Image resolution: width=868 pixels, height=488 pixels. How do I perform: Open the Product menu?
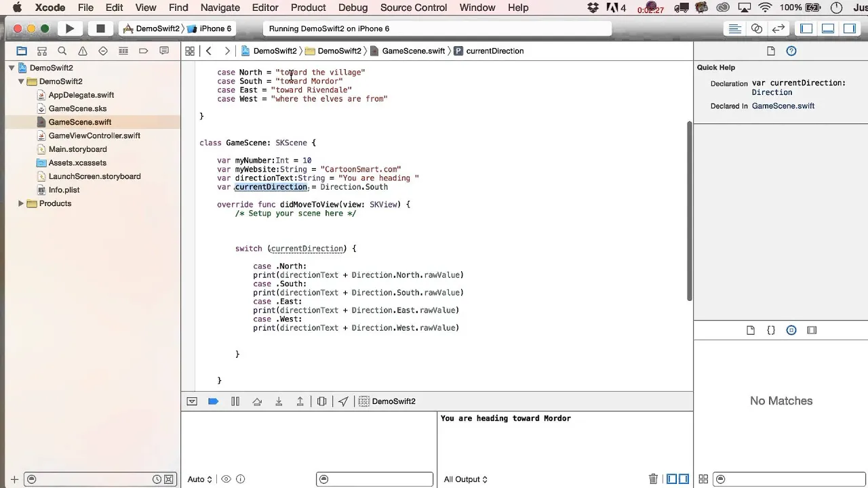(x=309, y=7)
